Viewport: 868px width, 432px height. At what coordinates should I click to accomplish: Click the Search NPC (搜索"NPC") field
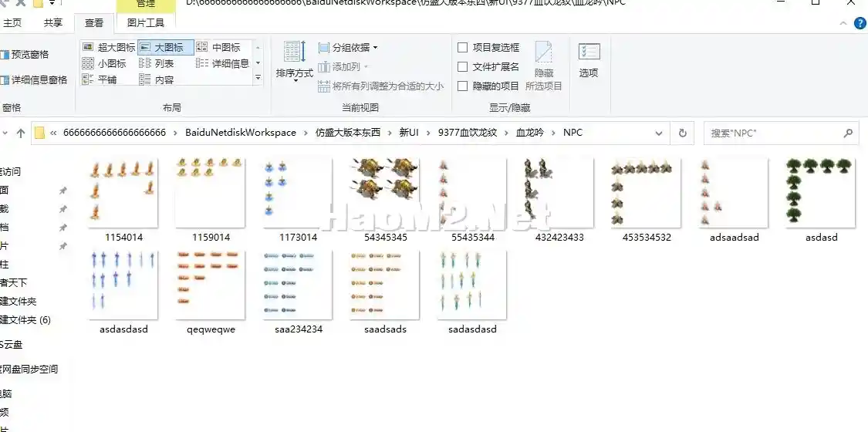click(782, 133)
